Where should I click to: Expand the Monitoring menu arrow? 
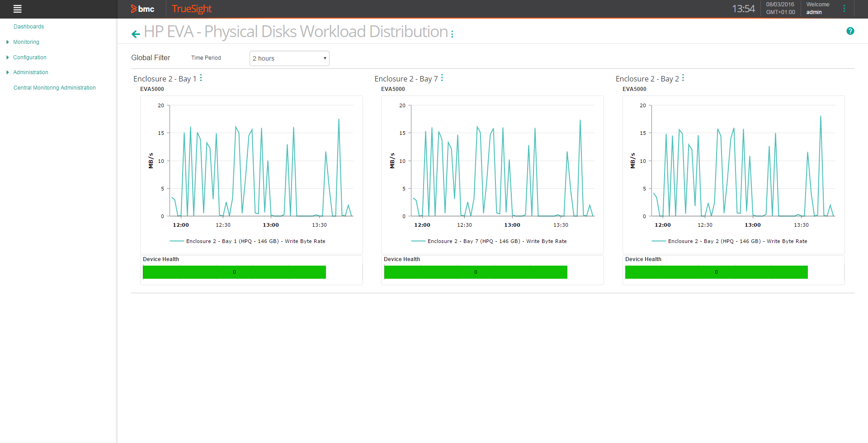pos(8,42)
